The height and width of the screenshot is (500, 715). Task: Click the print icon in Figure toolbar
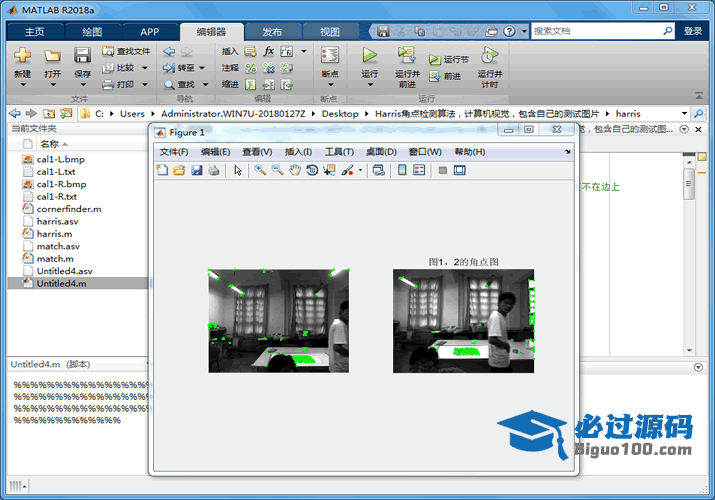tap(214, 170)
